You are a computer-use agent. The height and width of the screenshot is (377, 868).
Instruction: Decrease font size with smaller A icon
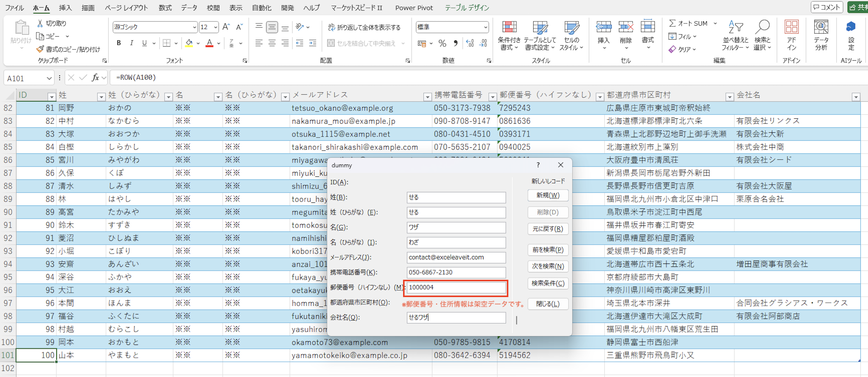coord(239,27)
